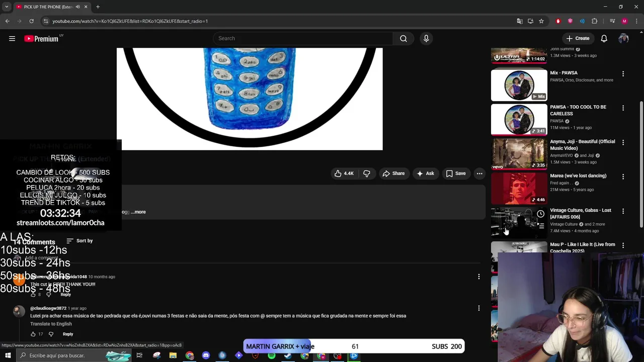Focus the YouTube search field
The width and height of the screenshot is (644, 362).
pos(304,39)
